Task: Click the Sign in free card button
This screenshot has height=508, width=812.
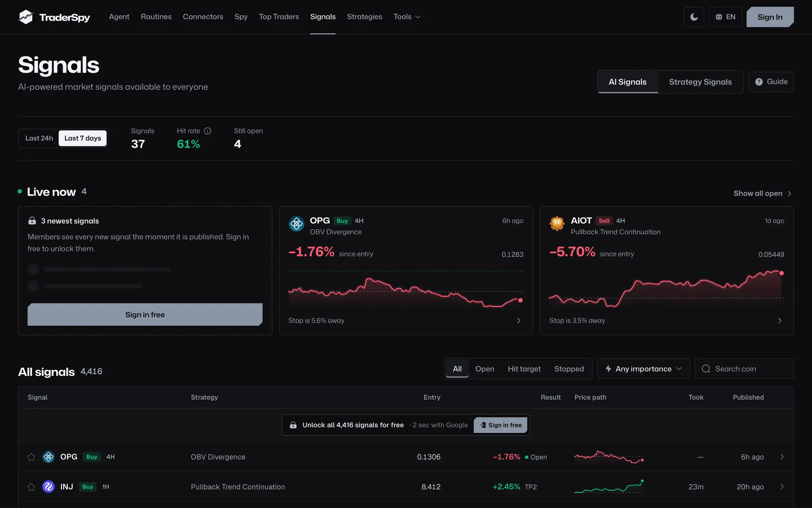Action: tap(145, 314)
